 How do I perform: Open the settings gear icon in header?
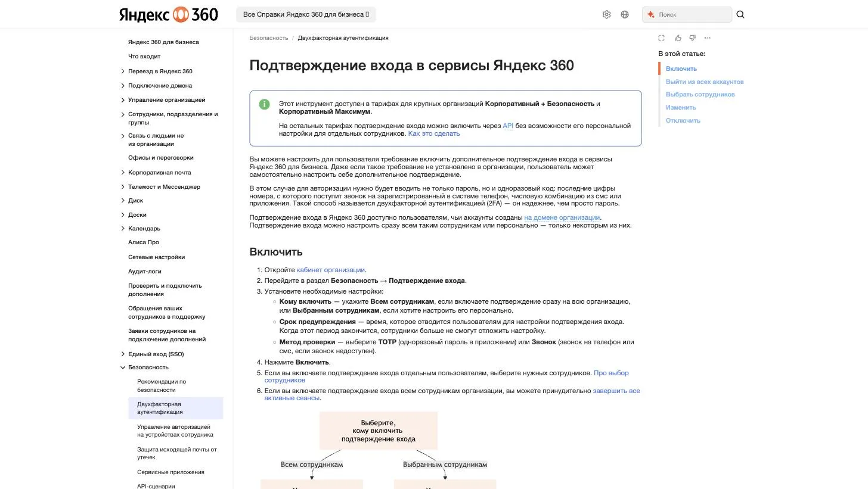(x=606, y=14)
